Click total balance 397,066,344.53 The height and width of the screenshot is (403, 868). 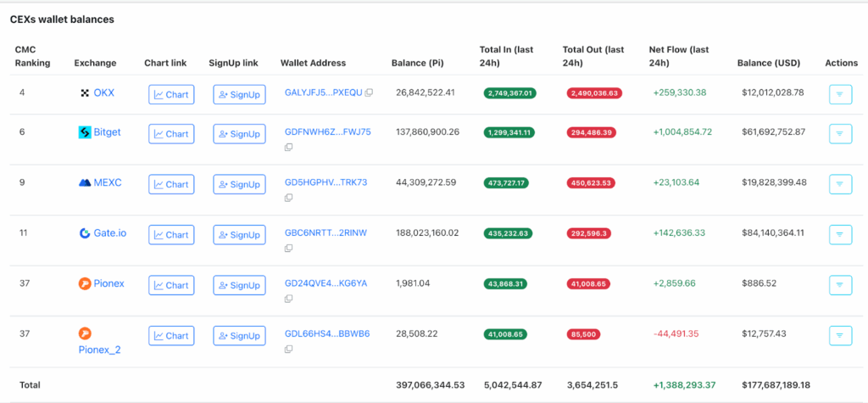pyautogui.click(x=430, y=384)
